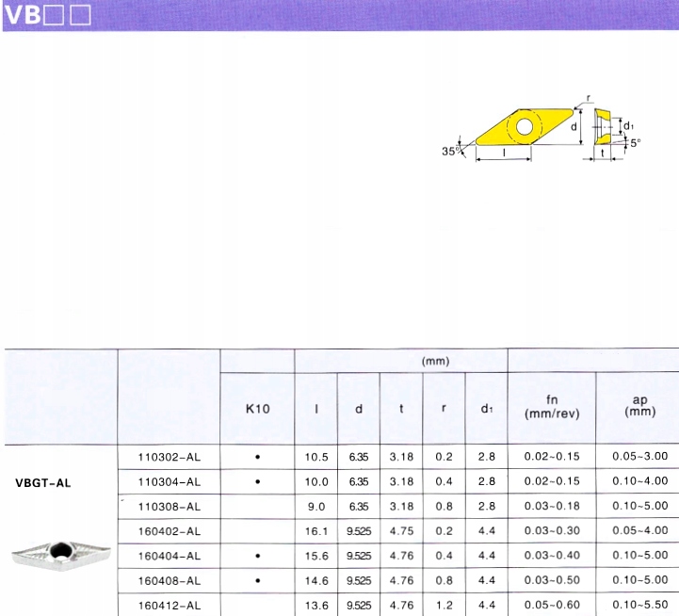Click the yellow diamond insert top-view diagram
The image size is (679, 616).
tap(523, 127)
